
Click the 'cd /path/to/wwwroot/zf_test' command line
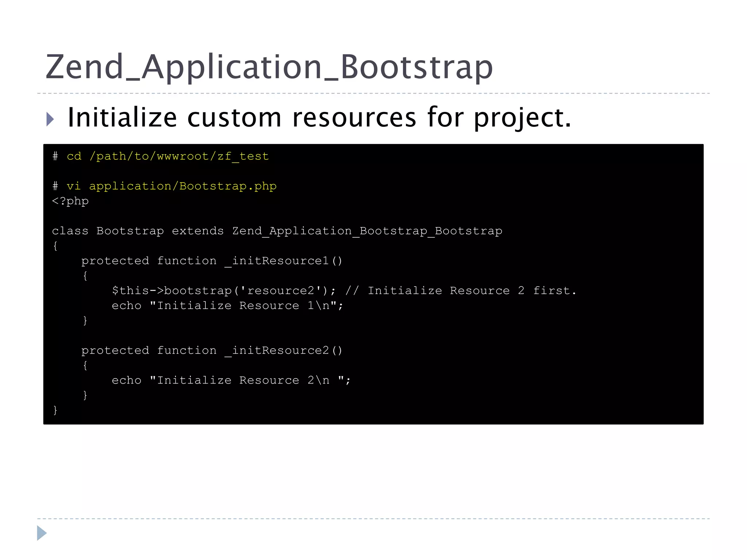pyautogui.click(x=167, y=156)
